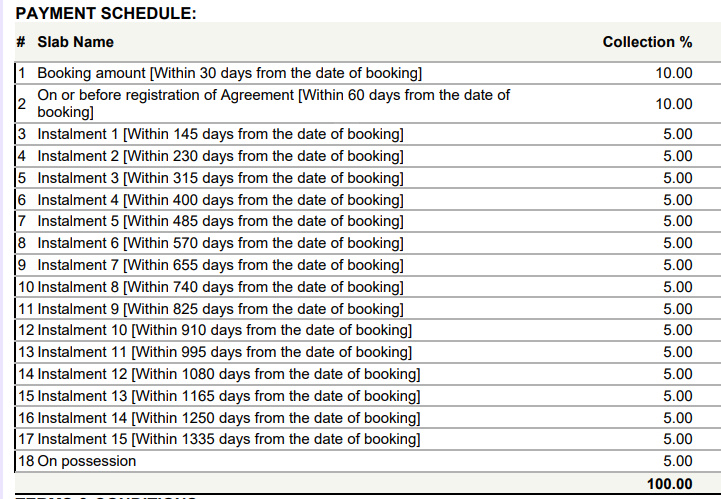Select the Booking amount row text
721x499 pixels.
pos(229,73)
